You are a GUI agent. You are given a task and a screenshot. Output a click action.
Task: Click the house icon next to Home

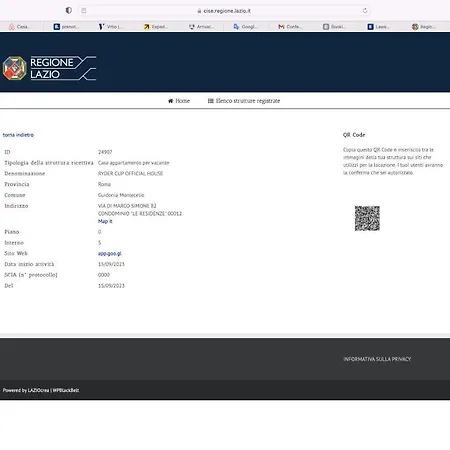click(x=171, y=101)
